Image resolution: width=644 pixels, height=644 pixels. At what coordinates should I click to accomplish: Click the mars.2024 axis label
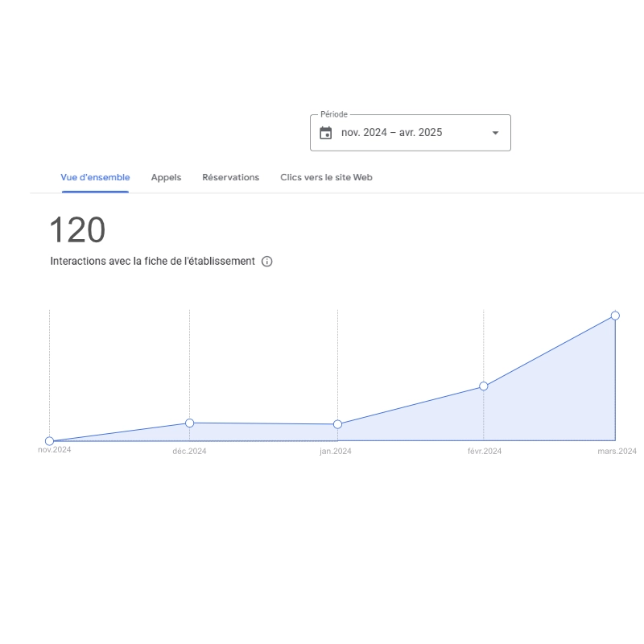tap(617, 451)
